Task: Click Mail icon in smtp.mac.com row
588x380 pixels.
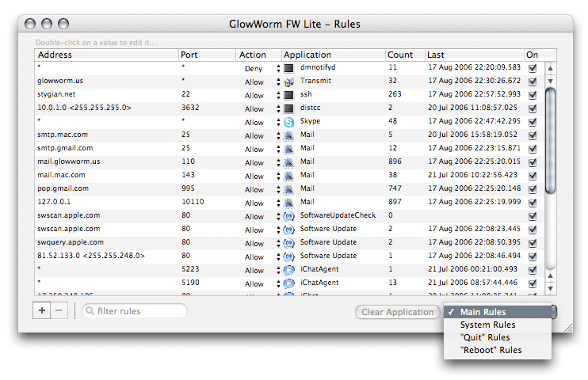Action: point(288,135)
